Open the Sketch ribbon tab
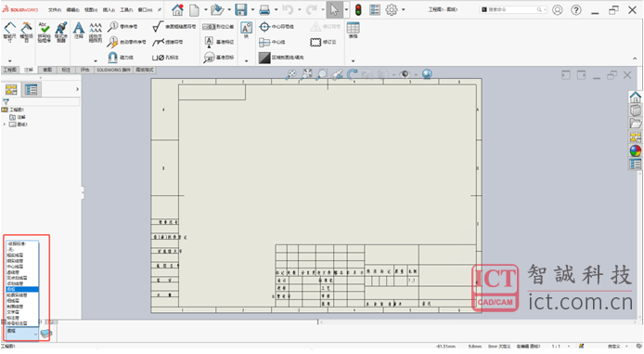The image size is (644, 354). [x=47, y=70]
